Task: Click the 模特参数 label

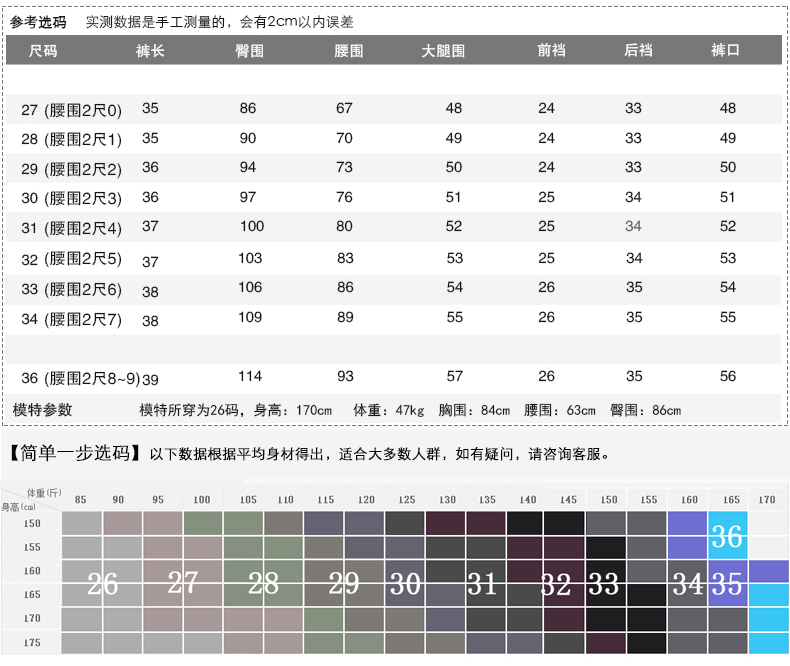Action: click(43, 410)
